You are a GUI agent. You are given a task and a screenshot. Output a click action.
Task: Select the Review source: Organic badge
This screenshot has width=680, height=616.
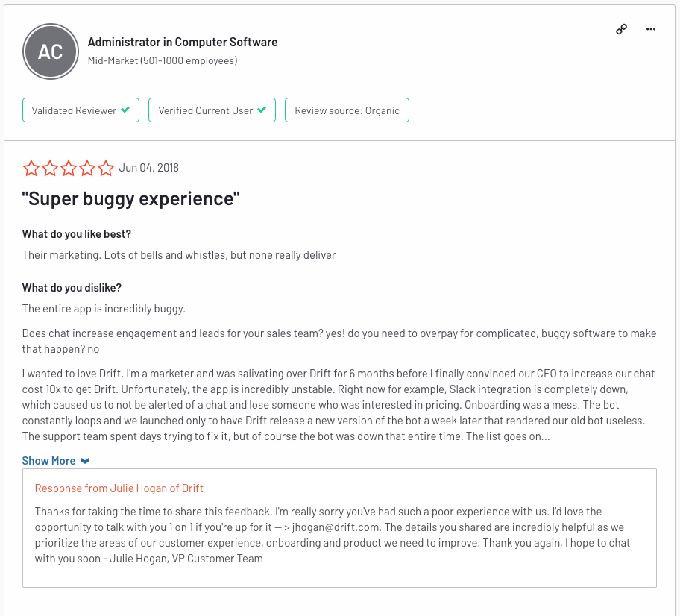(x=347, y=110)
